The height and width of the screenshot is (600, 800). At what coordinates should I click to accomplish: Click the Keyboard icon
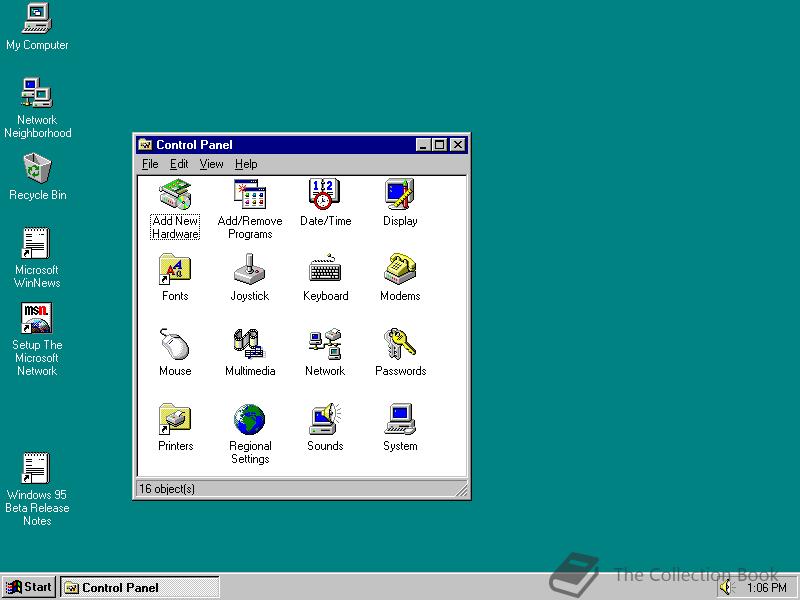coord(325,269)
